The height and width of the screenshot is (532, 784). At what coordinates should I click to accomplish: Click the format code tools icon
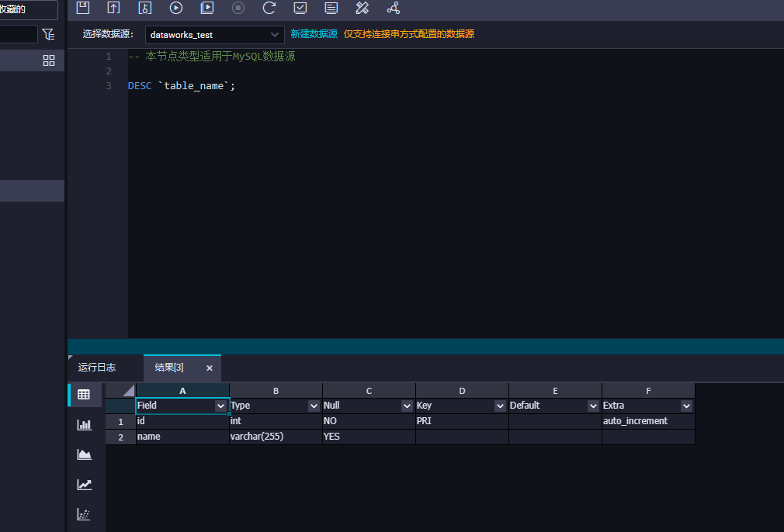point(362,8)
